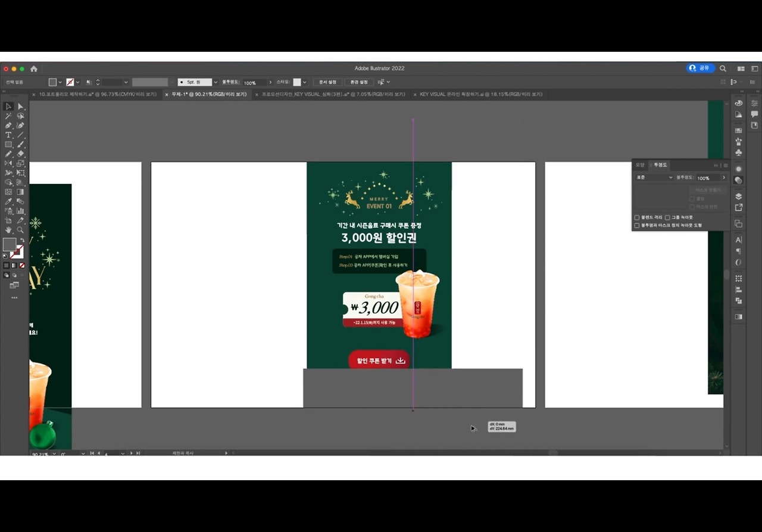Select the Pen tool

coord(8,126)
